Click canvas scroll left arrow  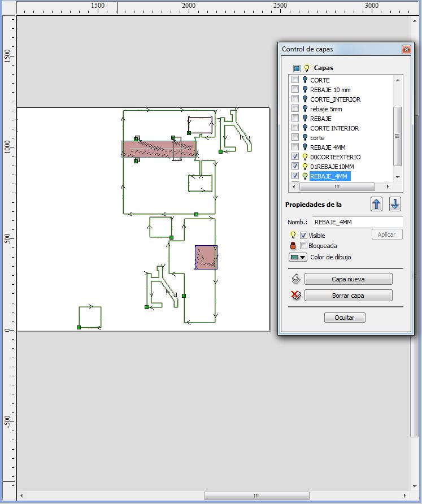21,496
